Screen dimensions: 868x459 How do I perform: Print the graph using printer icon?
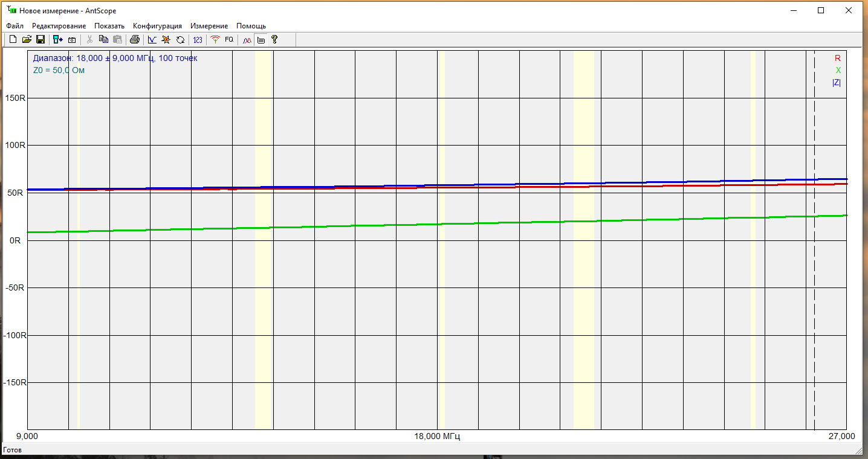click(x=134, y=40)
